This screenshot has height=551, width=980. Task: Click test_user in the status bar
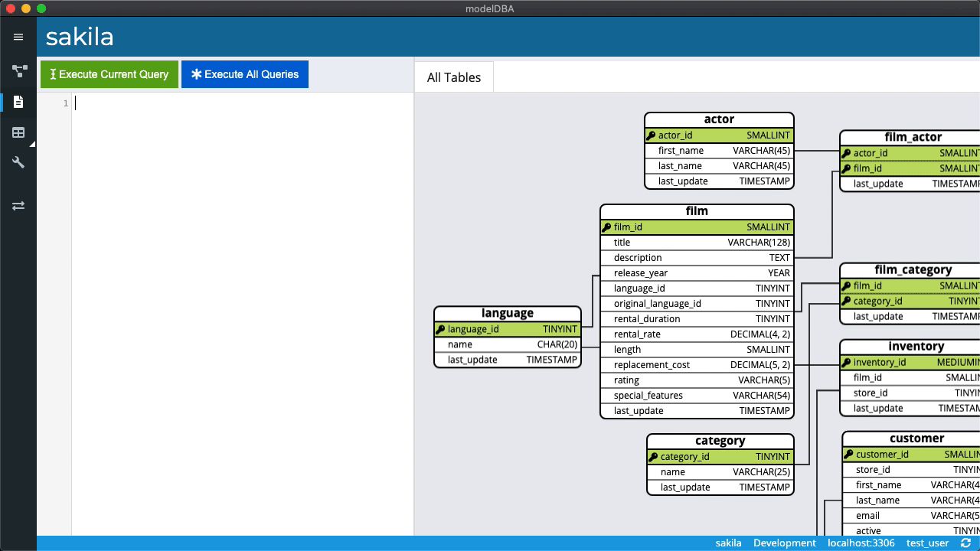(928, 543)
